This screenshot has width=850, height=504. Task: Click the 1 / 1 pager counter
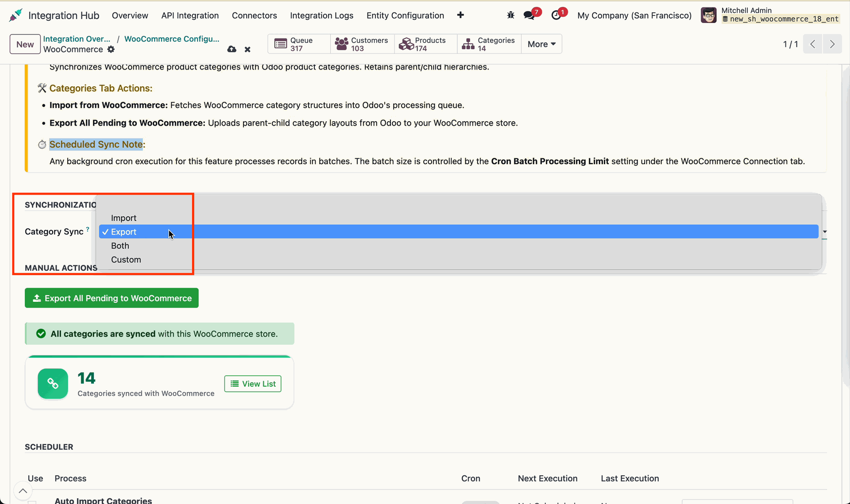tap(790, 44)
